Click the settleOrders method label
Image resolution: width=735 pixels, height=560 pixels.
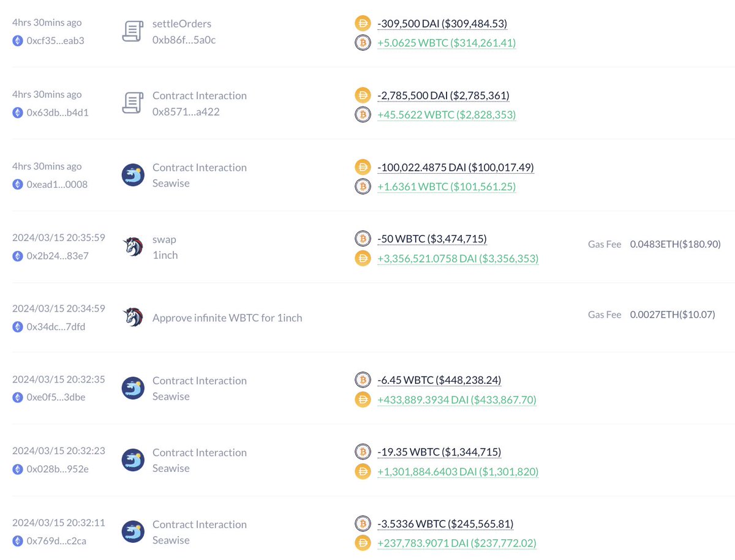182,24
